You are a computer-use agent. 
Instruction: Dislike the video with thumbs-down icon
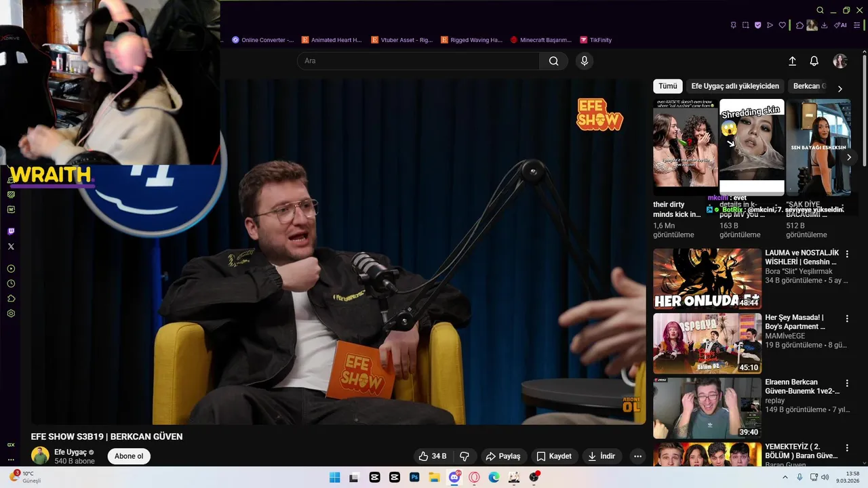point(465,456)
